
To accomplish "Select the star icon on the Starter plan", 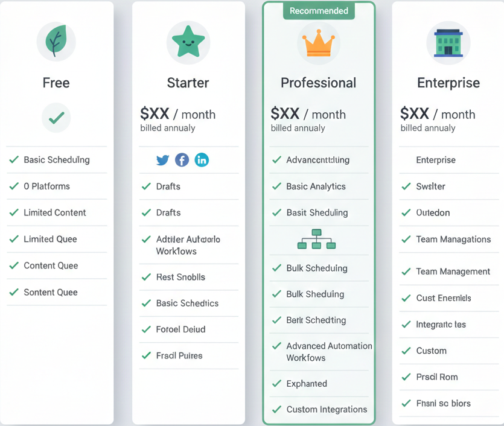I will (x=188, y=41).
